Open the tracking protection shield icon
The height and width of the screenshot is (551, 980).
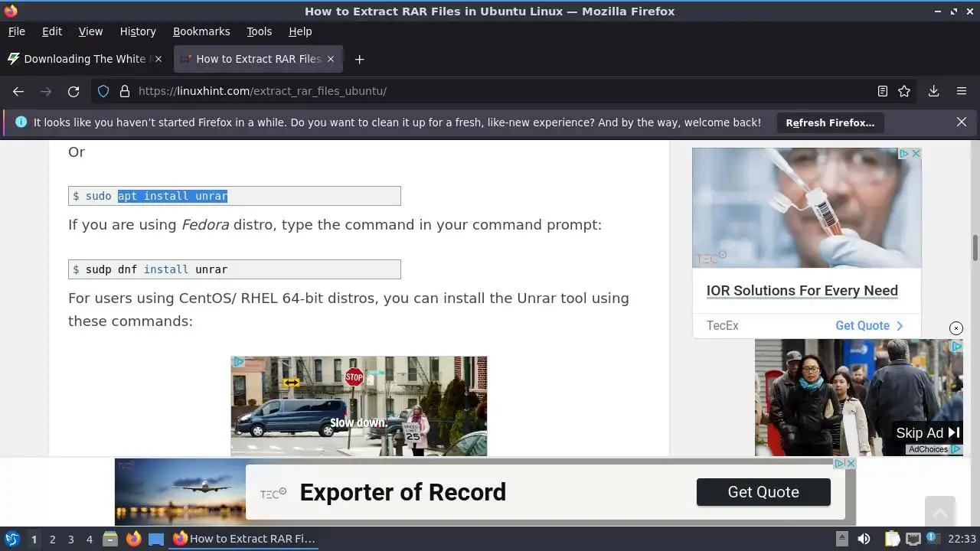click(x=103, y=91)
